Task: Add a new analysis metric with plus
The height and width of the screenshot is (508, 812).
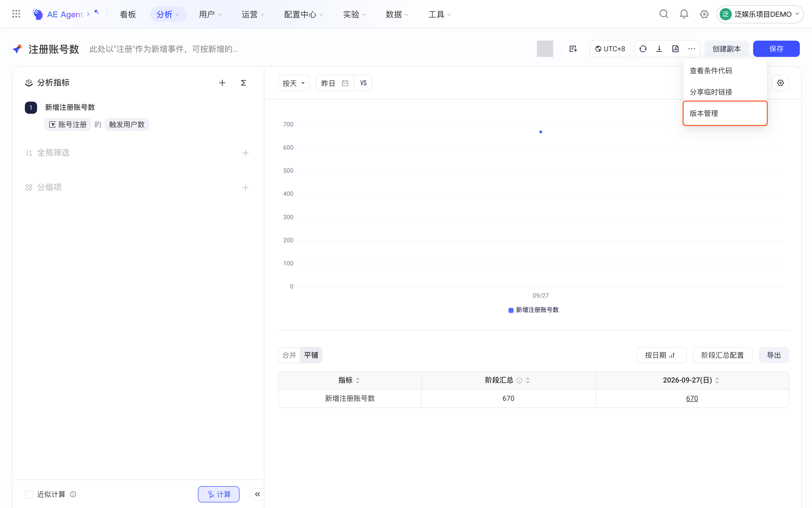Action: pyautogui.click(x=222, y=83)
